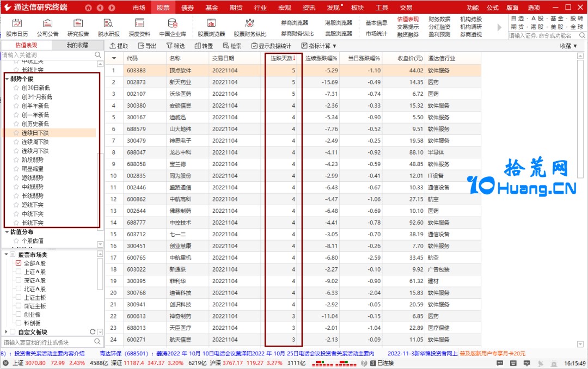Expand the 自定义板块 tree group
The height and width of the screenshot is (369, 588).
click(x=6, y=332)
